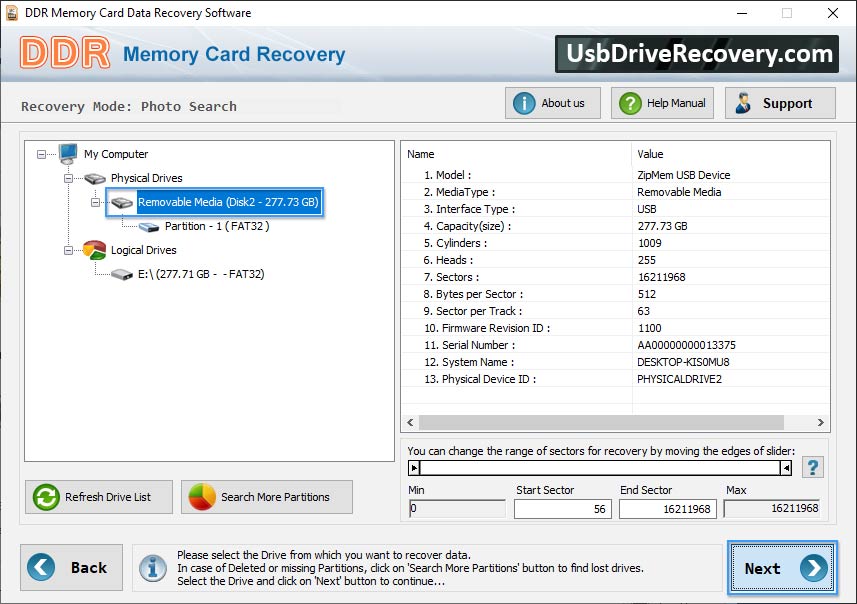
Task: Collapse the Removable Media node
Action: [x=95, y=202]
